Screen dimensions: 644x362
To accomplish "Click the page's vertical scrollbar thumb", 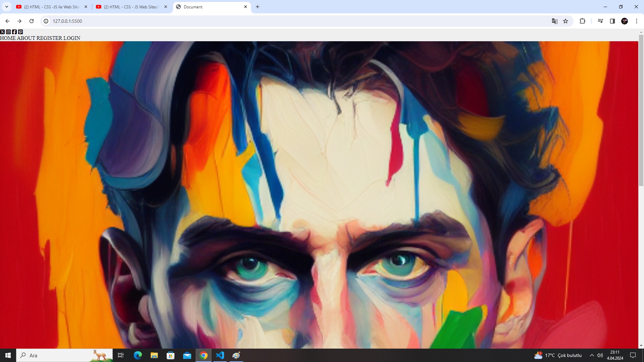I will click(x=641, y=111).
